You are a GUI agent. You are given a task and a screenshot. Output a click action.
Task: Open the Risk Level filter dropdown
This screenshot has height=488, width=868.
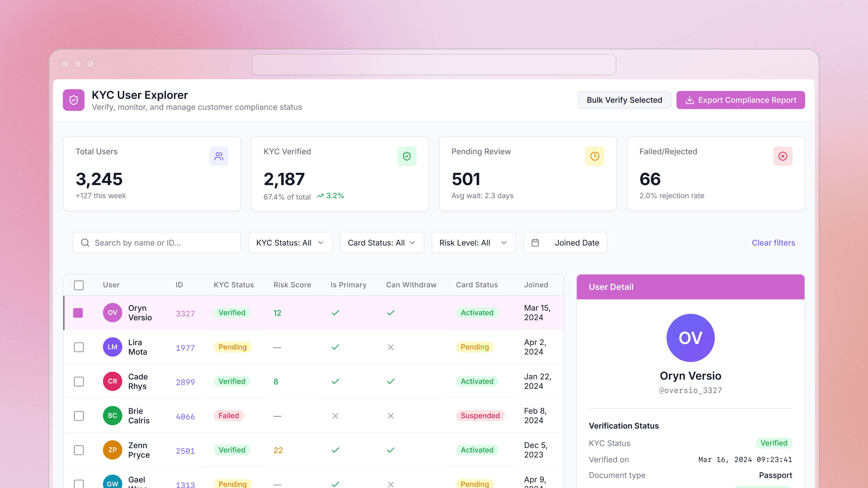pyautogui.click(x=473, y=243)
